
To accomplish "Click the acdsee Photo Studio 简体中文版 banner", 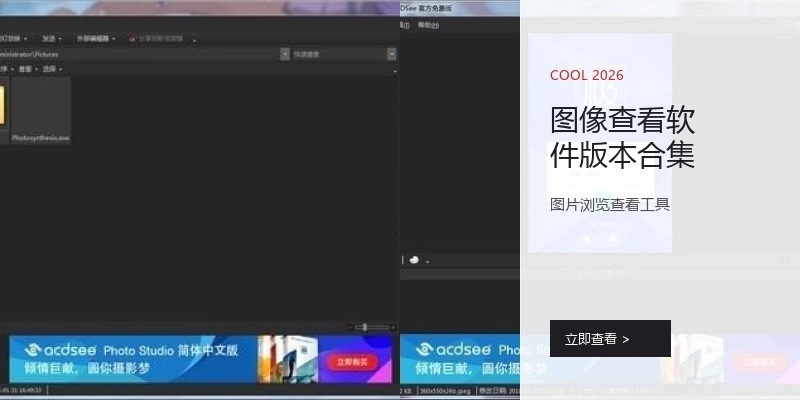I will [201, 359].
